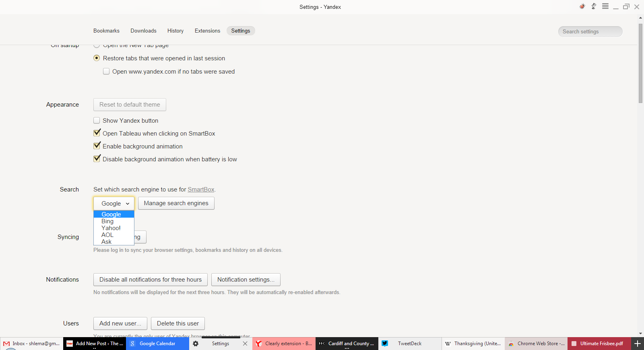Click Add new user button
Image resolution: width=644 pixels, height=350 pixels.
click(120, 323)
